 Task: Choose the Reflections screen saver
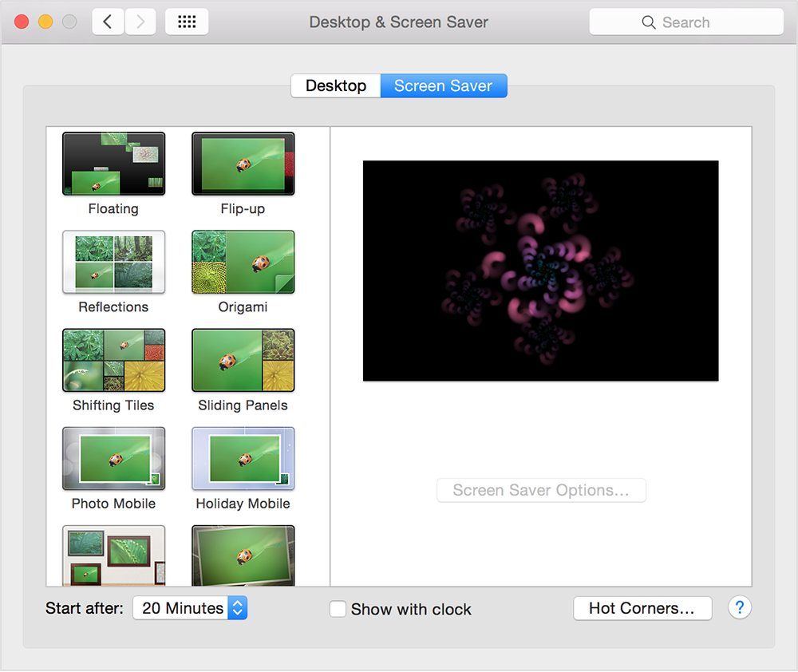(113, 262)
